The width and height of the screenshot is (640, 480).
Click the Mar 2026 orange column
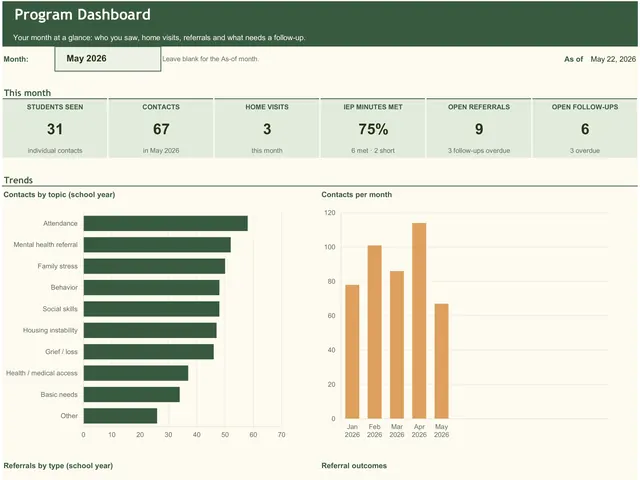(397, 344)
